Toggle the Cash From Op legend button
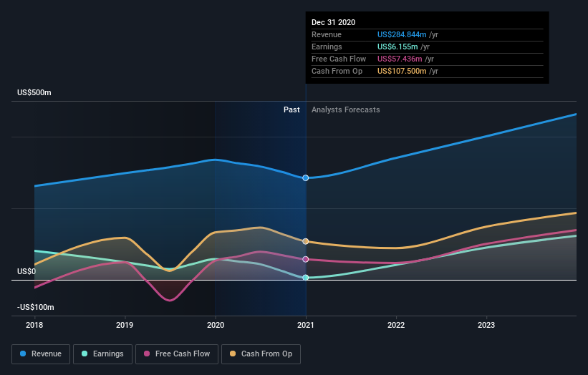588x375 pixels. point(261,354)
